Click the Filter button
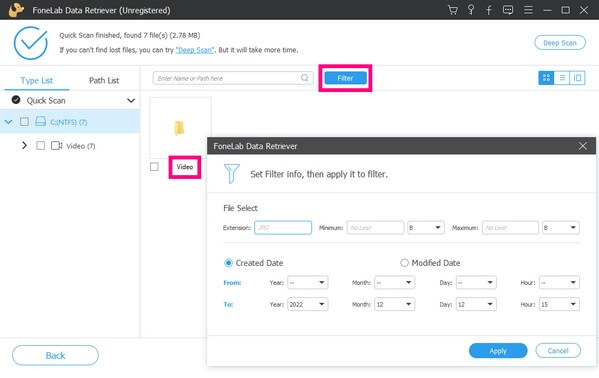The width and height of the screenshot is (599, 378). pos(345,78)
